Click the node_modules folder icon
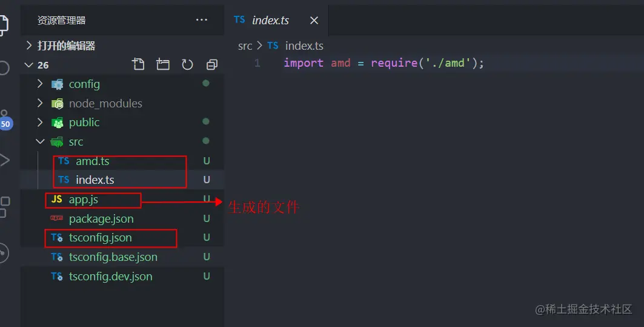644x327 pixels. [x=57, y=104]
